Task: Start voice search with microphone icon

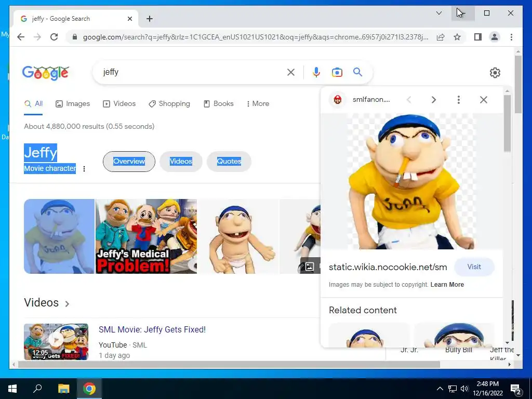Action: 316,72
